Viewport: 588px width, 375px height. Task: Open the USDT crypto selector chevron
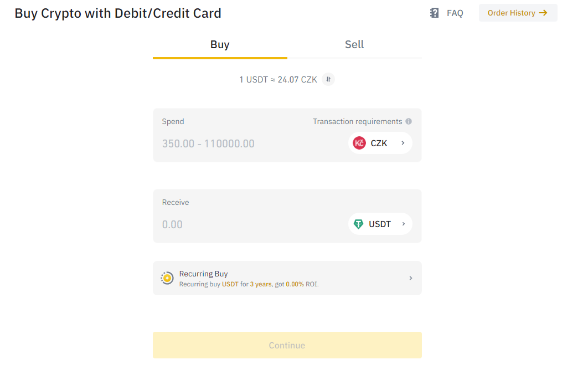coord(404,224)
